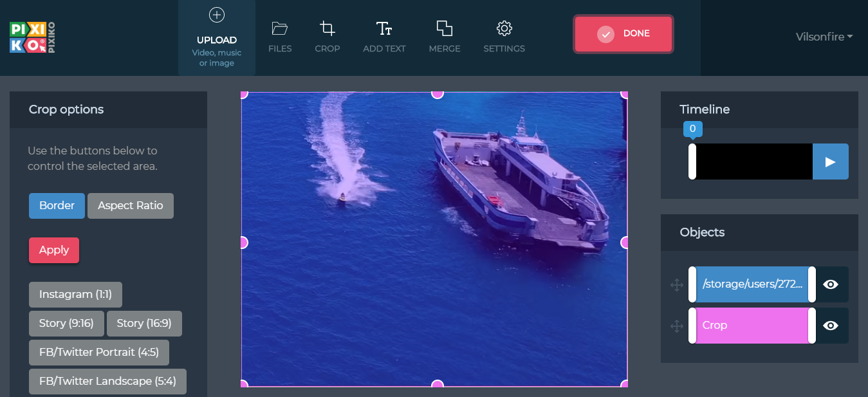Choose FB/Twitter Landscape (5:4) preset
This screenshot has height=397, width=868.
pos(107,382)
